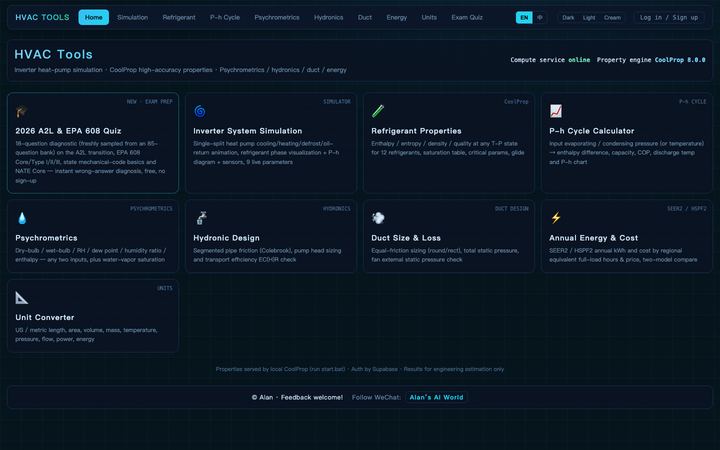Image resolution: width=720 pixels, height=450 pixels.
Task: Click the faucet icon on Hydronic Design
Action: click(x=201, y=218)
